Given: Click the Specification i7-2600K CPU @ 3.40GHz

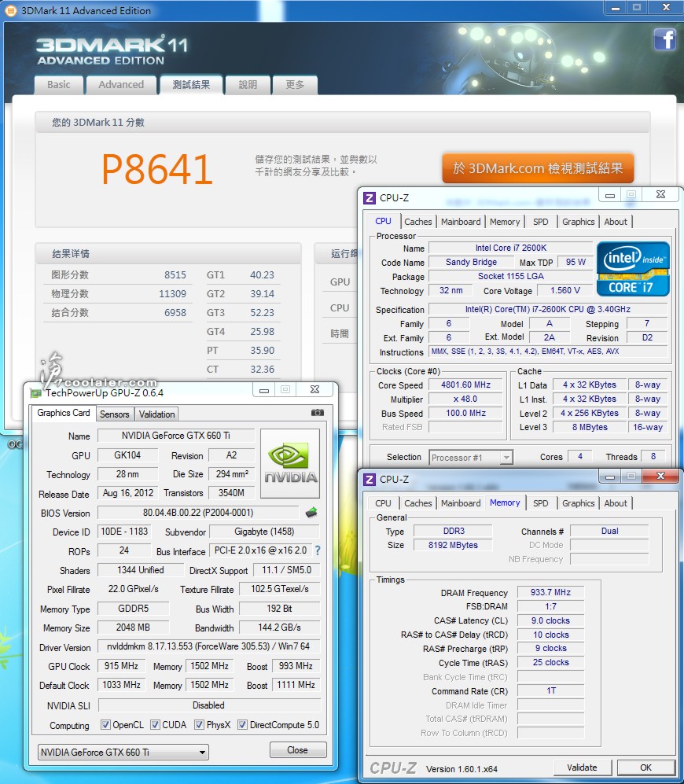Looking at the screenshot, I should coord(547,309).
